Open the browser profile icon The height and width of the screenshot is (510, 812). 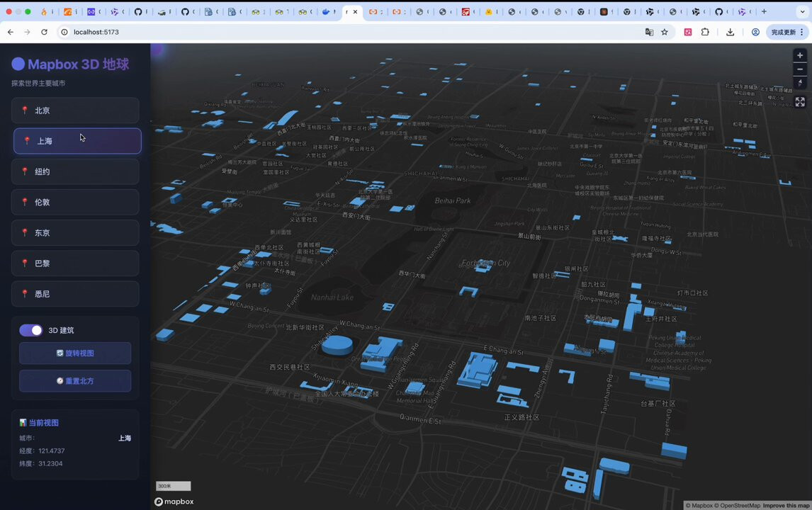click(755, 32)
